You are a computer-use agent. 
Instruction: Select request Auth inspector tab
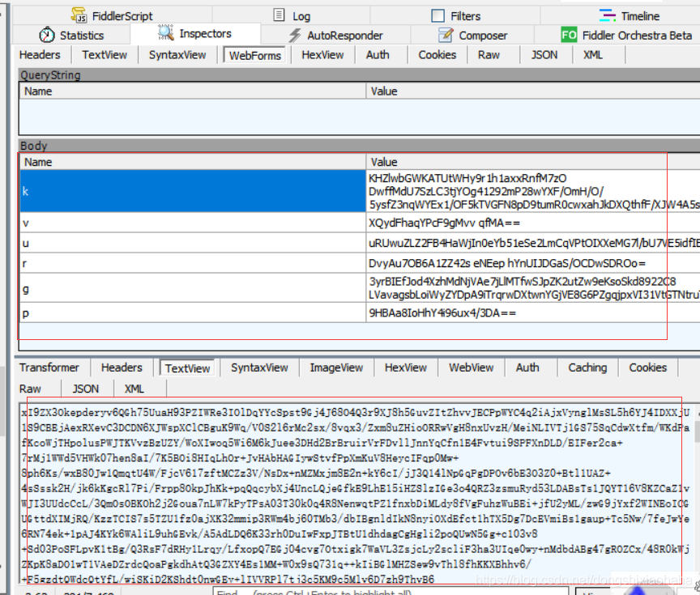(378, 55)
